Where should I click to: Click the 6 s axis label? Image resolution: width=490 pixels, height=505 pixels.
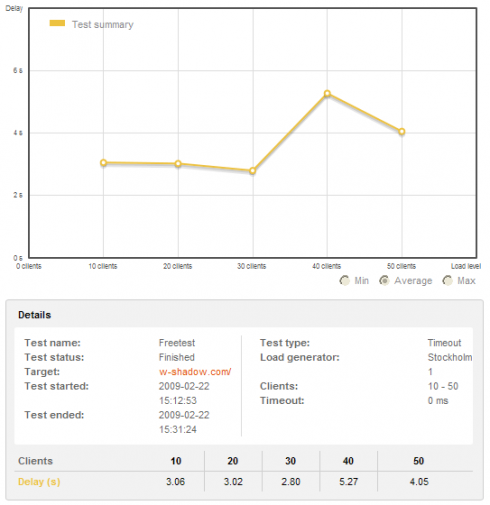click(18, 70)
